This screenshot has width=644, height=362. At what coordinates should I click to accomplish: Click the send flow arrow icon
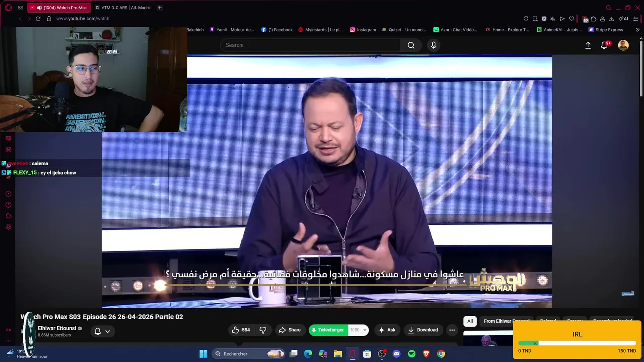point(562,19)
